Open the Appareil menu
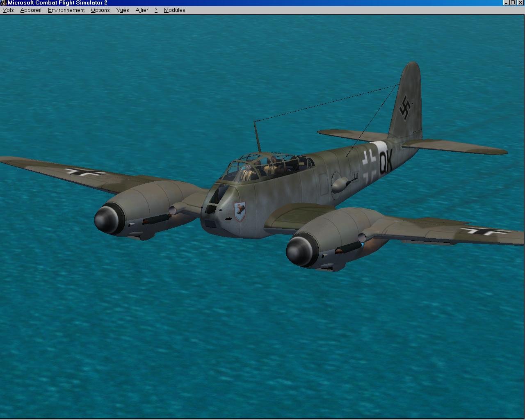The width and height of the screenshot is (525, 420). point(31,10)
